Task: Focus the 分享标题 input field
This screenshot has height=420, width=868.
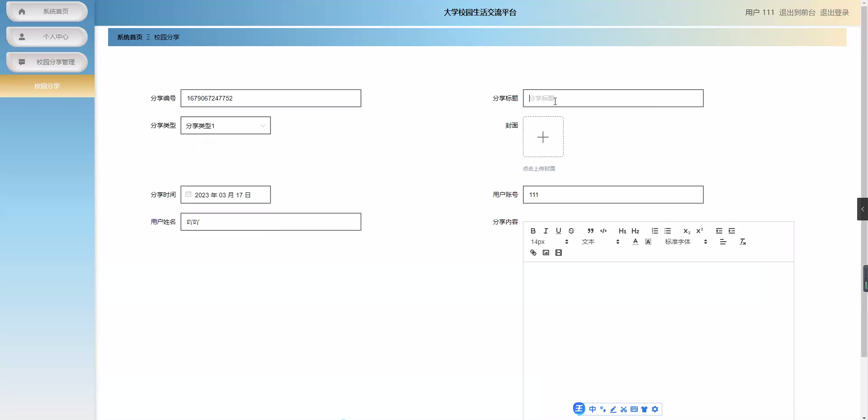Action: point(613,98)
